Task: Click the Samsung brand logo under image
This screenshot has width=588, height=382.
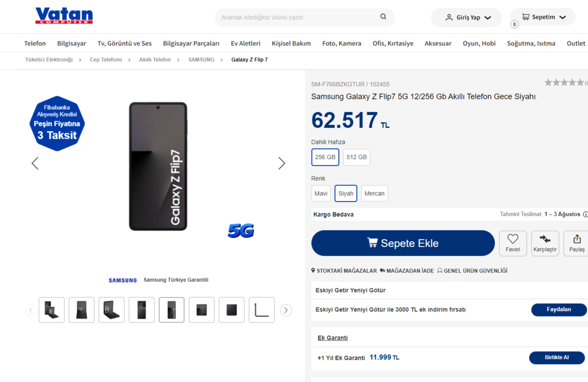Action: click(123, 280)
